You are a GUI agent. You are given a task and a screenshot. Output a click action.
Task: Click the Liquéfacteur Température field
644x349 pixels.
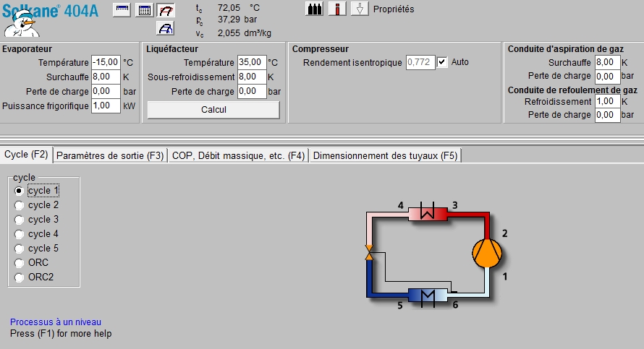(253, 62)
